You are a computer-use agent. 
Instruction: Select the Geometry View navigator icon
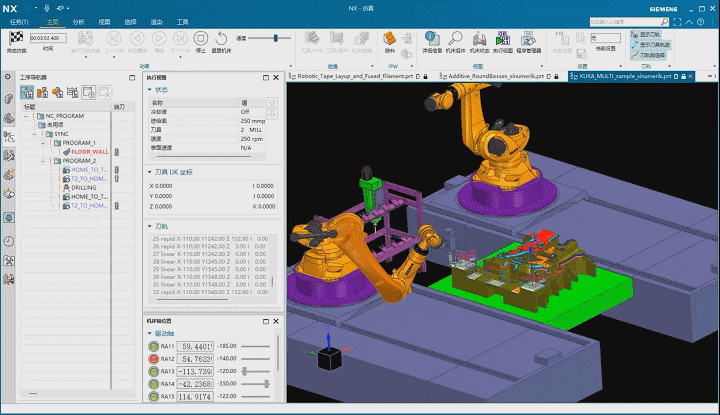(57, 92)
